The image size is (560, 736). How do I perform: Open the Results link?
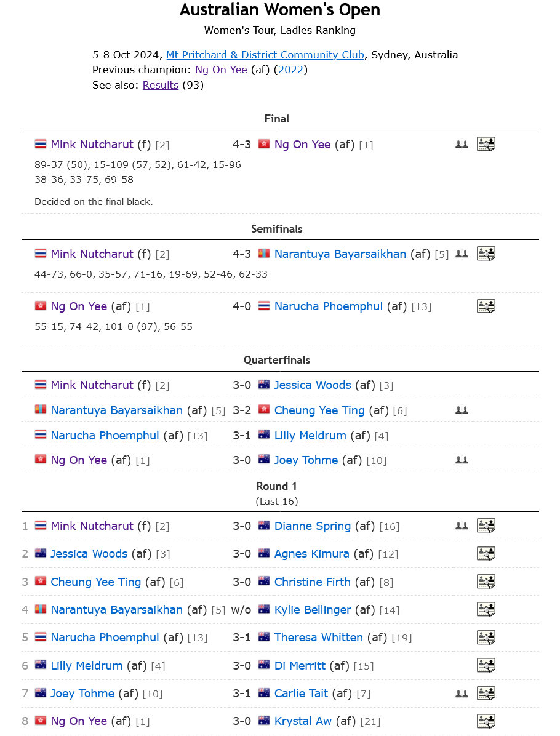(161, 85)
